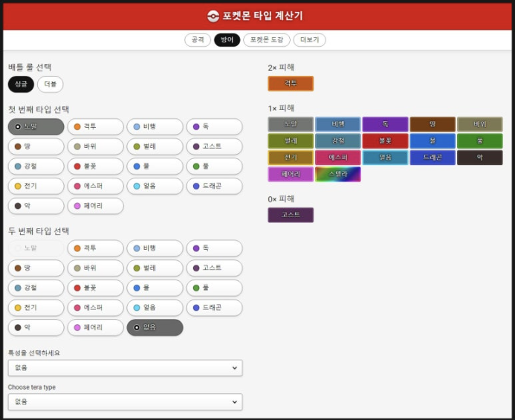Click 비행 swatch in 1× 피해
515x420 pixels.
338,124
